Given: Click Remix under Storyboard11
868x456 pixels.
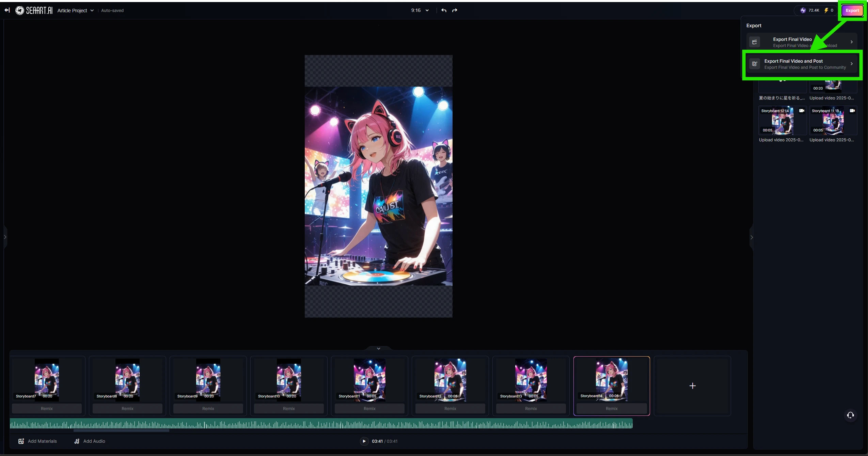Looking at the screenshot, I should tap(369, 408).
